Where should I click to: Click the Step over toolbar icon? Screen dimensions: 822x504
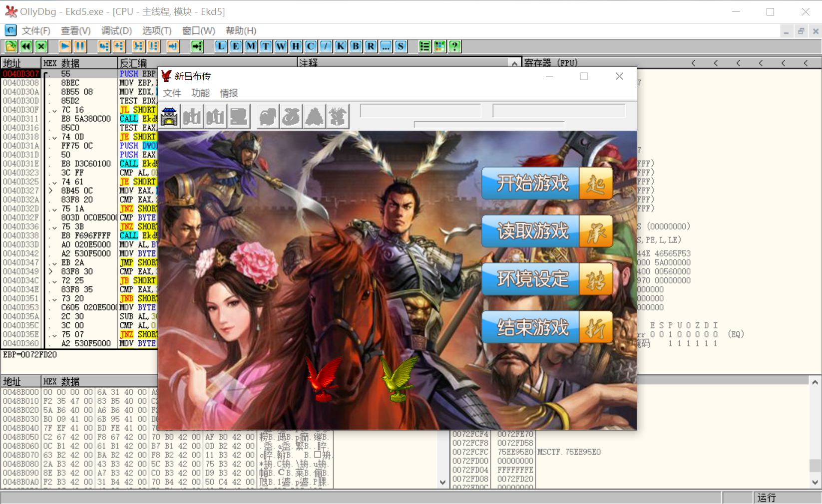pos(119,46)
